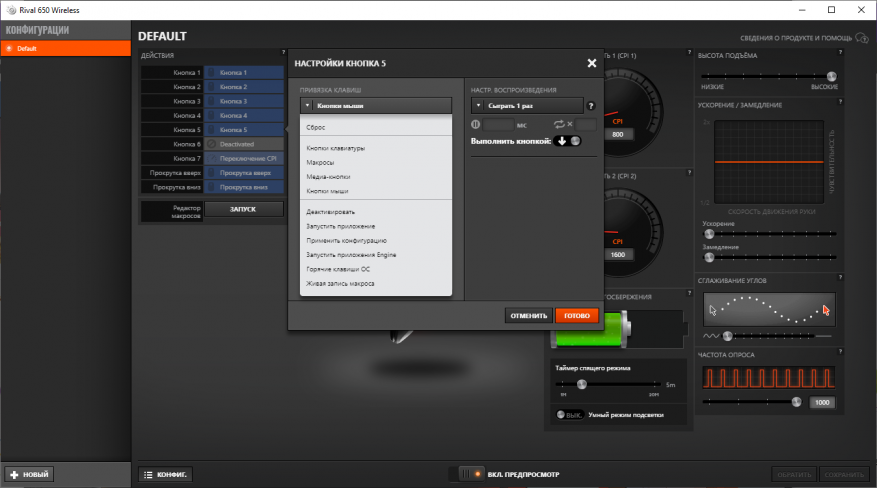Click the delay milliseconds input field
Image resolution: width=877 pixels, height=488 pixels.
498,125
